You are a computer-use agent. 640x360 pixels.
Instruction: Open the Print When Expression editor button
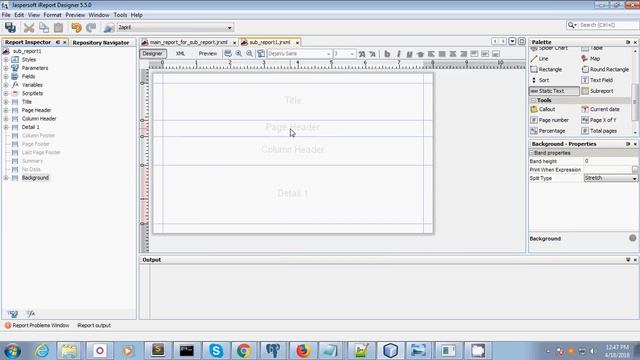(x=635, y=170)
